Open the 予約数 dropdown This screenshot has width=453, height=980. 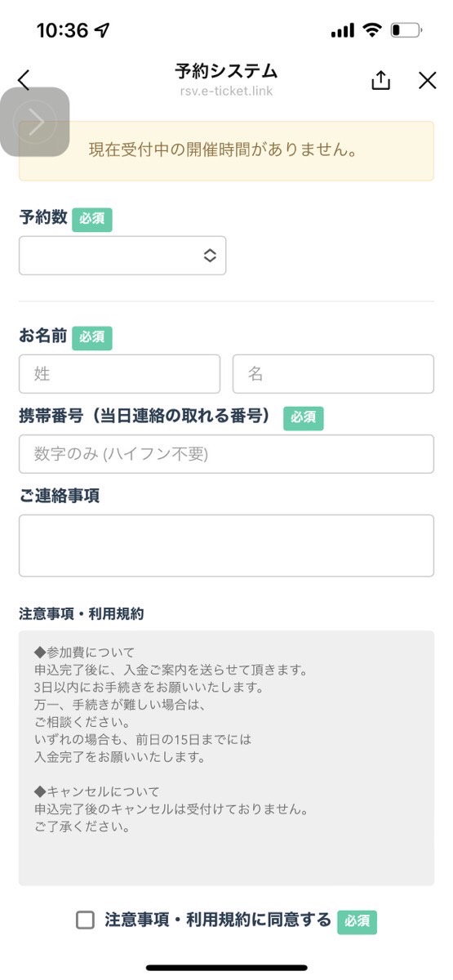click(122, 256)
